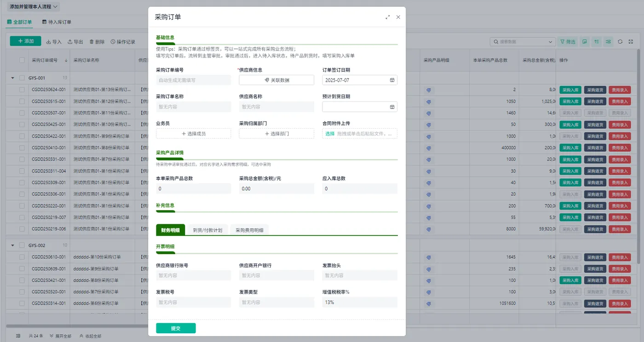Collapse the GYS-001 group triangle
Screen dimensions: 644x342
[13, 78]
